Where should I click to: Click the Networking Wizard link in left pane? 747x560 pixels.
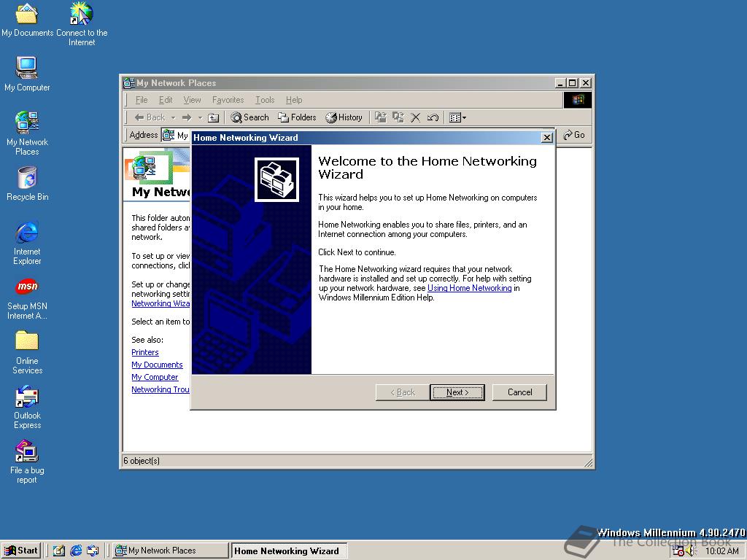point(160,303)
